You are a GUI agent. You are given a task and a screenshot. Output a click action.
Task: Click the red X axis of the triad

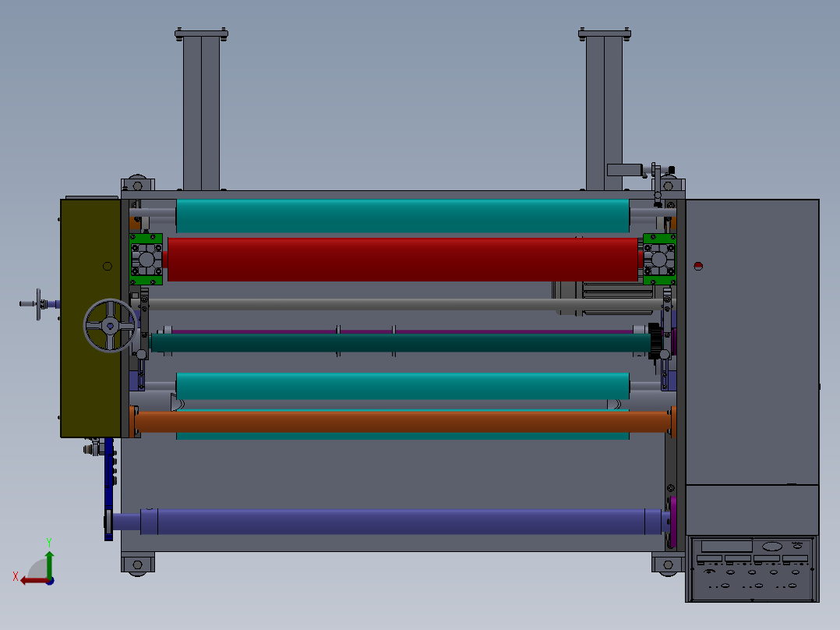click(x=35, y=581)
